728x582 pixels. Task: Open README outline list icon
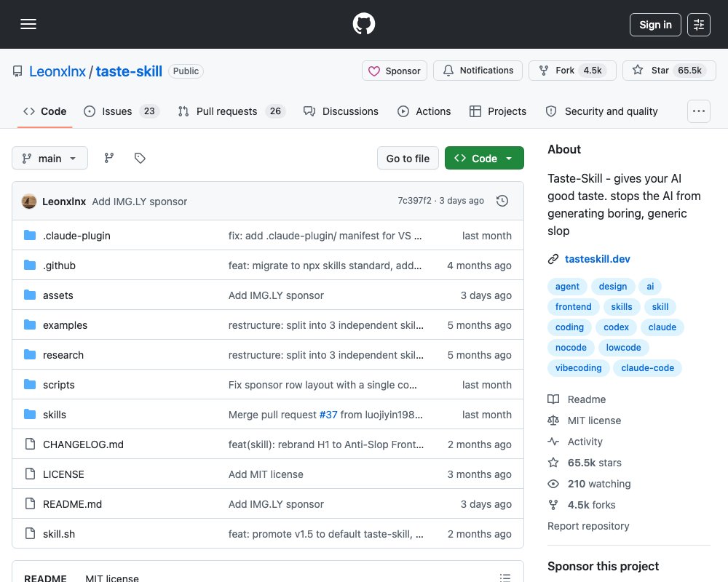click(x=505, y=578)
